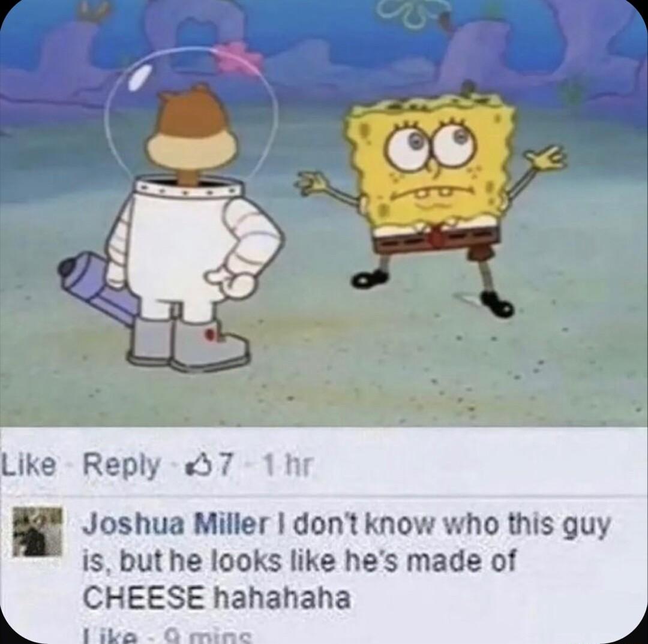
Task: Open Joshua Miller's profile picture
Action: tap(37, 533)
